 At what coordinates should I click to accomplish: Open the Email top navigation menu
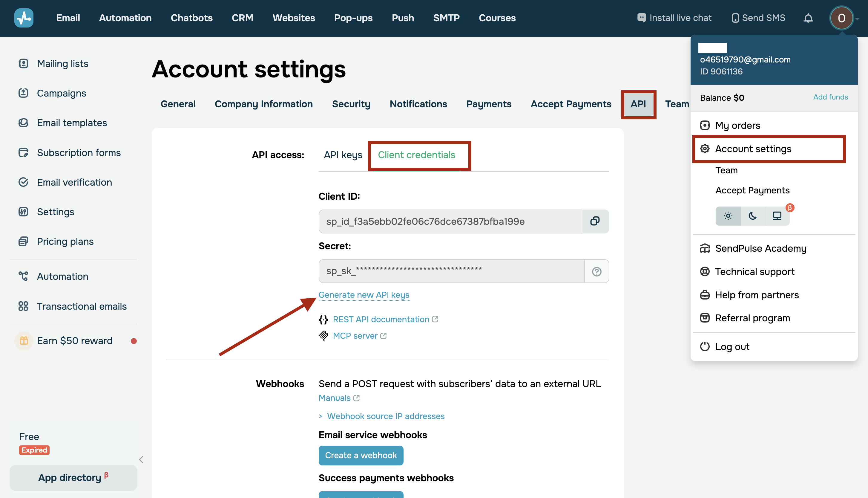pyautogui.click(x=68, y=18)
